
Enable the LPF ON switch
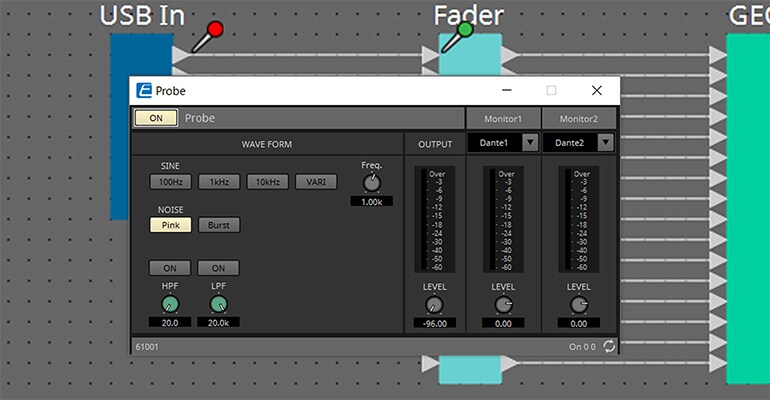(x=219, y=268)
